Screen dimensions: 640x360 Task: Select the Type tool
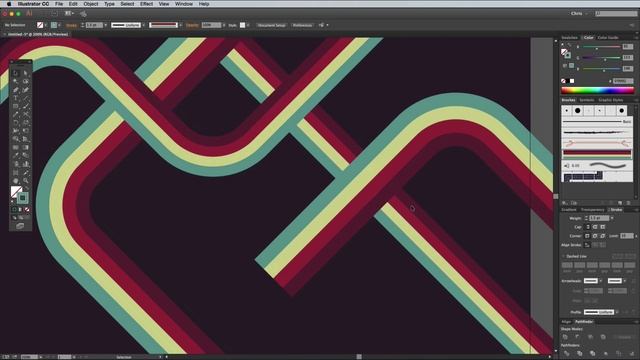[x=15, y=98]
